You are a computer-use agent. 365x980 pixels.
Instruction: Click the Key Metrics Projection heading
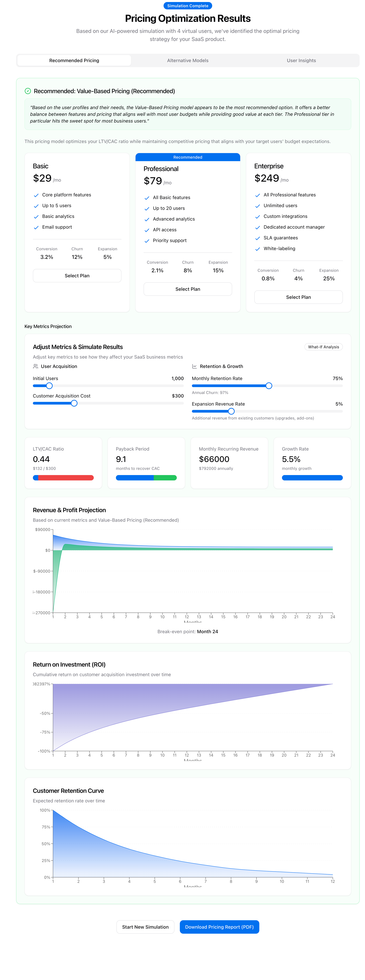pos(48,326)
